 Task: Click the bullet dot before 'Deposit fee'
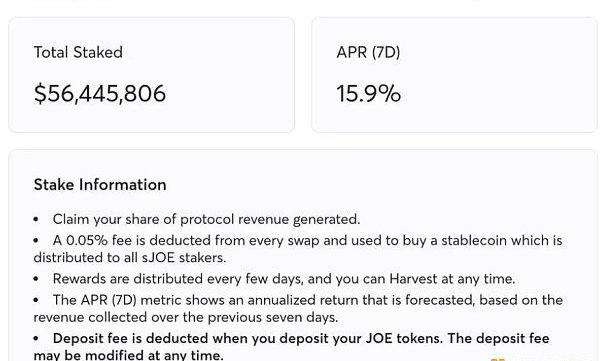(36, 339)
